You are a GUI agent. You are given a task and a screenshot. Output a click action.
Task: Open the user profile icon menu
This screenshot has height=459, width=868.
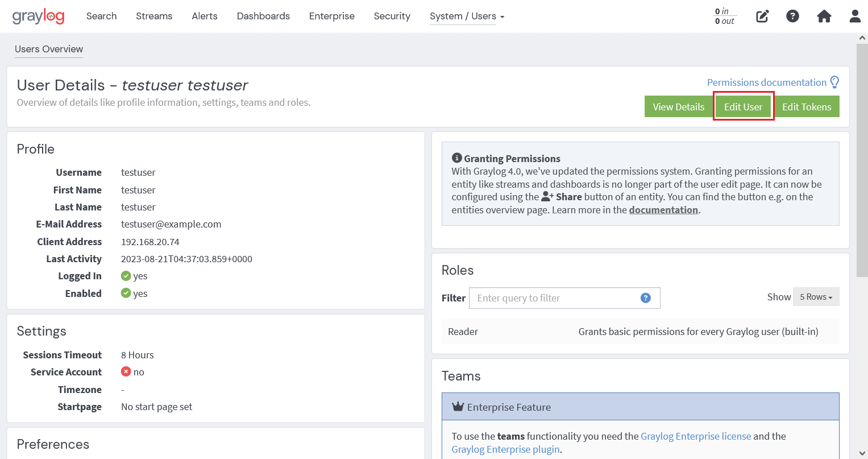[855, 16]
